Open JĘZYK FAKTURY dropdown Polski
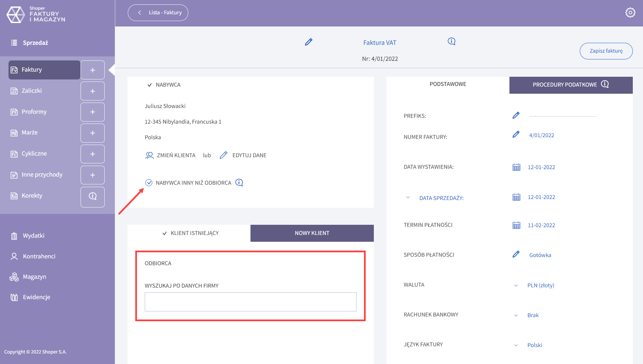This screenshot has width=643, height=364. click(x=528, y=345)
